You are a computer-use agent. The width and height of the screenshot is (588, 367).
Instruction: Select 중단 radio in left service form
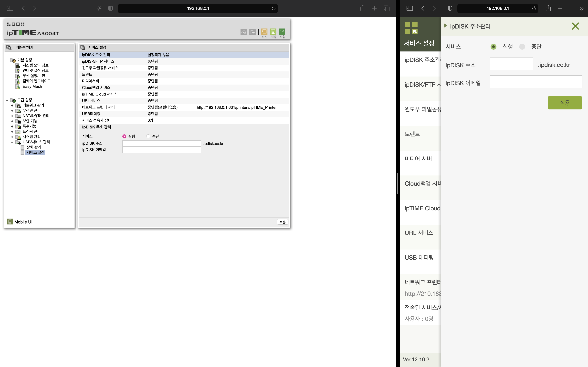[148, 136]
